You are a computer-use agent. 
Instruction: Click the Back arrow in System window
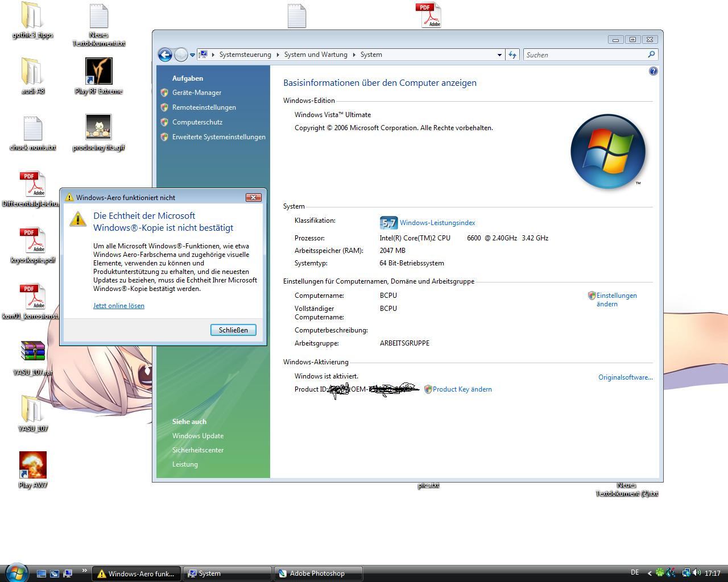(165, 55)
